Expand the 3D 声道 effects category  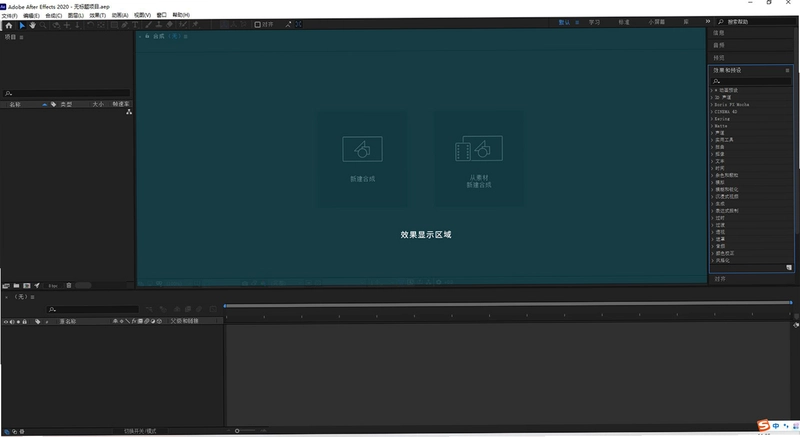click(x=712, y=97)
